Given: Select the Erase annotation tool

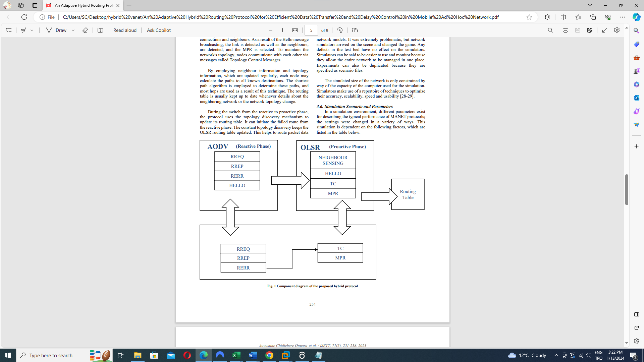Looking at the screenshot, I should pyautogui.click(x=85, y=30).
